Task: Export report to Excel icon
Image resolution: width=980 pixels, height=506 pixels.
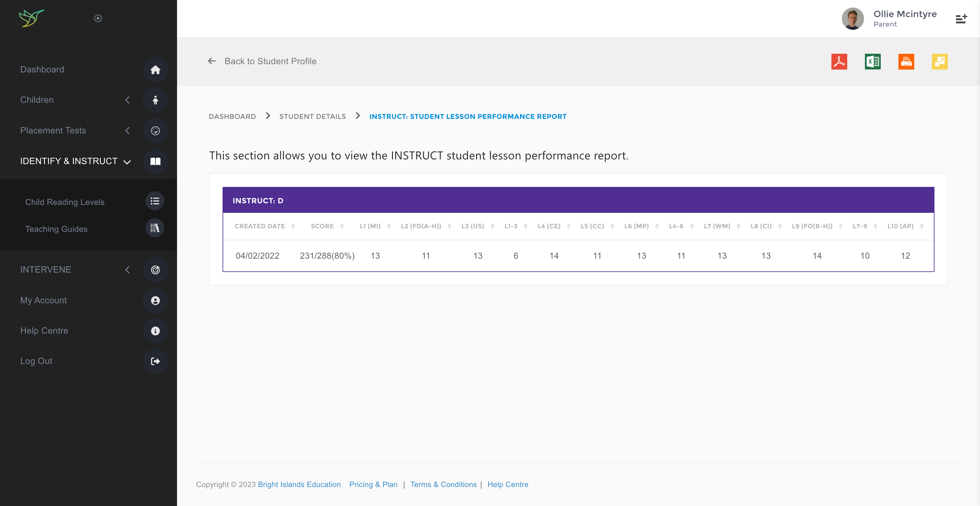Action: [x=872, y=62]
